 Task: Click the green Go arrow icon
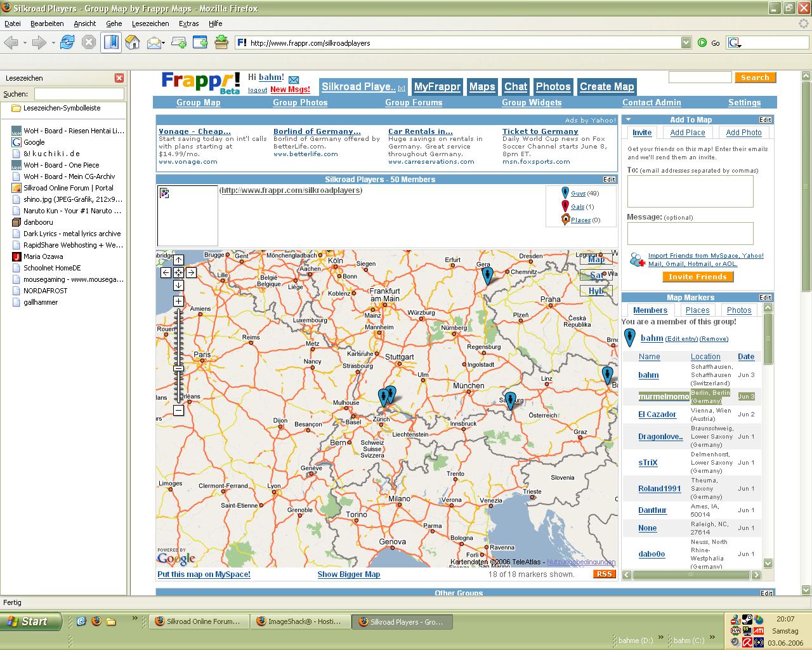702,43
